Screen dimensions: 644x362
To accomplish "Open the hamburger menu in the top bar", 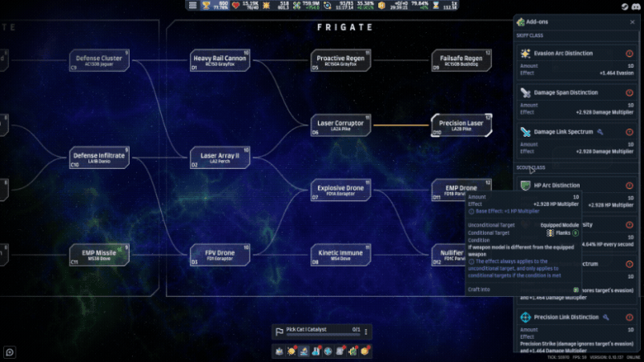I will (192, 6).
